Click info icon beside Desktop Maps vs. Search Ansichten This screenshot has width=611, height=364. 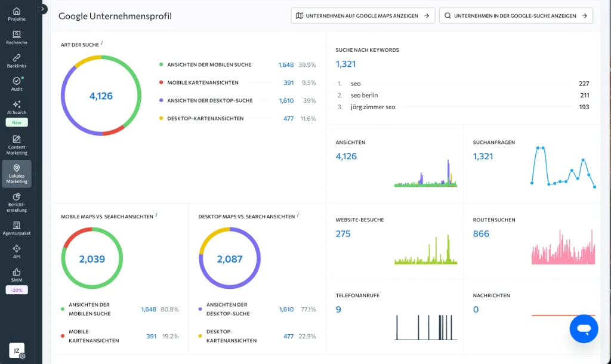[x=298, y=215]
